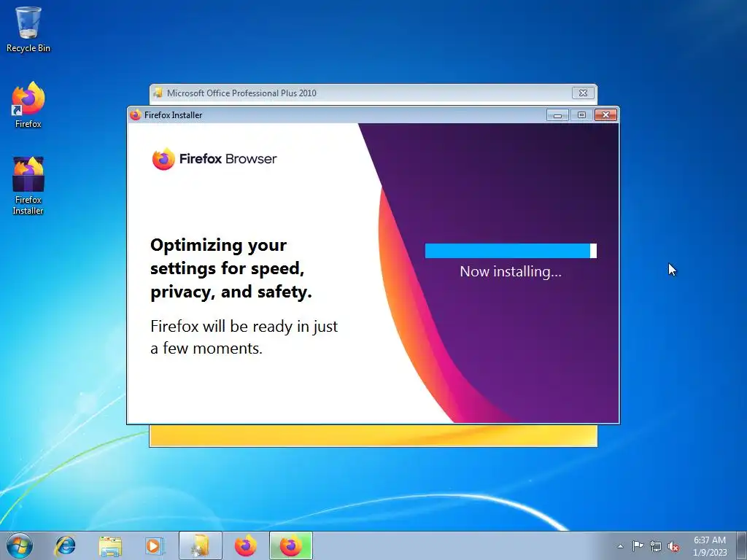The height and width of the screenshot is (560, 747).
Task: Click the installation progress bar
Action: click(511, 251)
